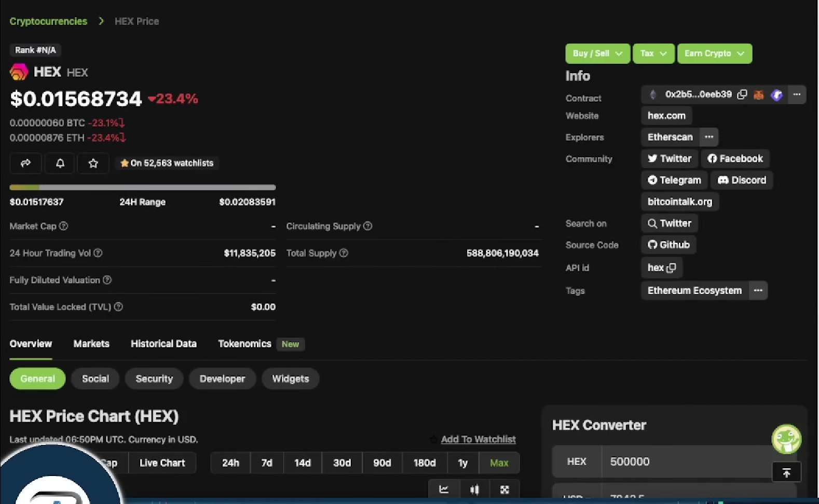The image size is (819, 504).
Task: Click the gecko mascot icon
Action: 786,439
